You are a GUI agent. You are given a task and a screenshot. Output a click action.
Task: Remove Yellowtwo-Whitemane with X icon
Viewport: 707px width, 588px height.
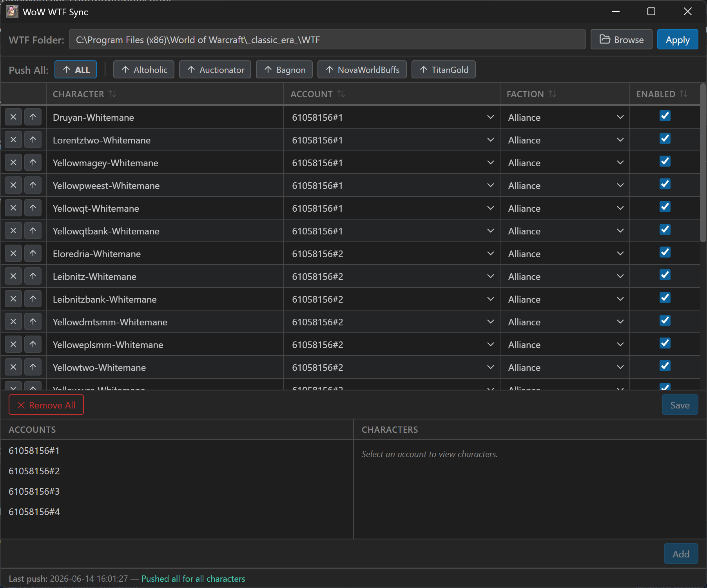coord(13,367)
